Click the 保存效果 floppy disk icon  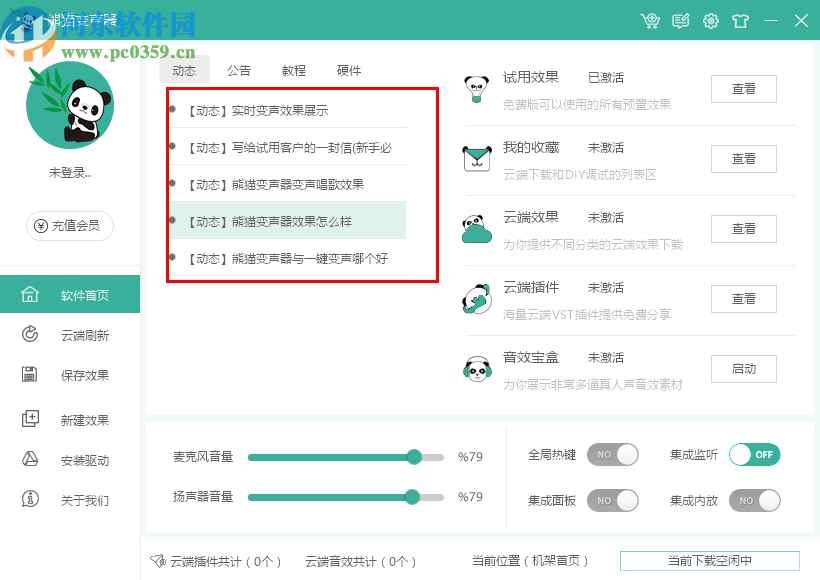click(x=30, y=375)
